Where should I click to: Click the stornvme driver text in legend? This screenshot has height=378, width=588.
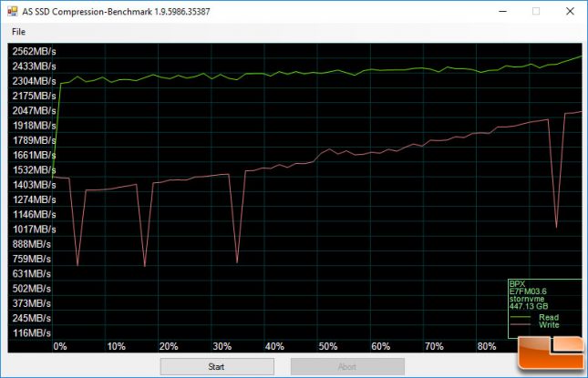click(527, 299)
